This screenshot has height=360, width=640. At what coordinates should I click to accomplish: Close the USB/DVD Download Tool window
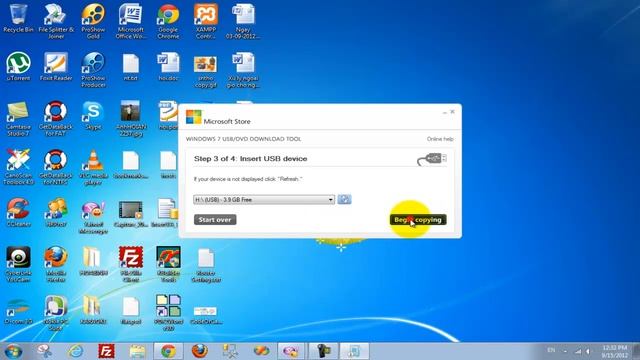pyautogui.click(x=452, y=111)
